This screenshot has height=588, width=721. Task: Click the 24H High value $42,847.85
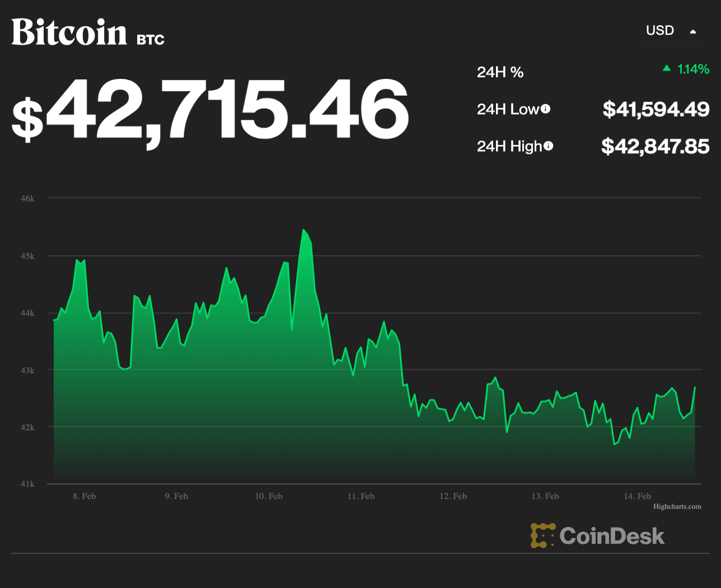point(655,147)
